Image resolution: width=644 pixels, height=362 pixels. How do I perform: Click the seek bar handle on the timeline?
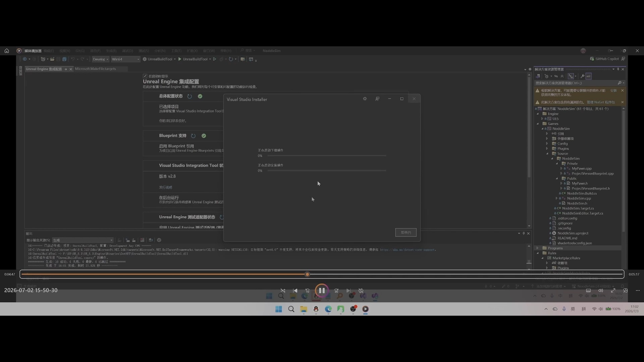tap(307, 275)
